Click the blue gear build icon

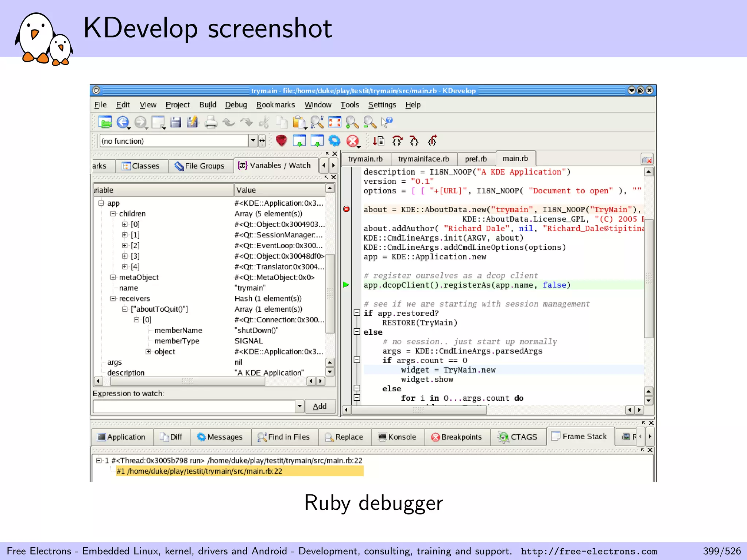click(x=334, y=141)
